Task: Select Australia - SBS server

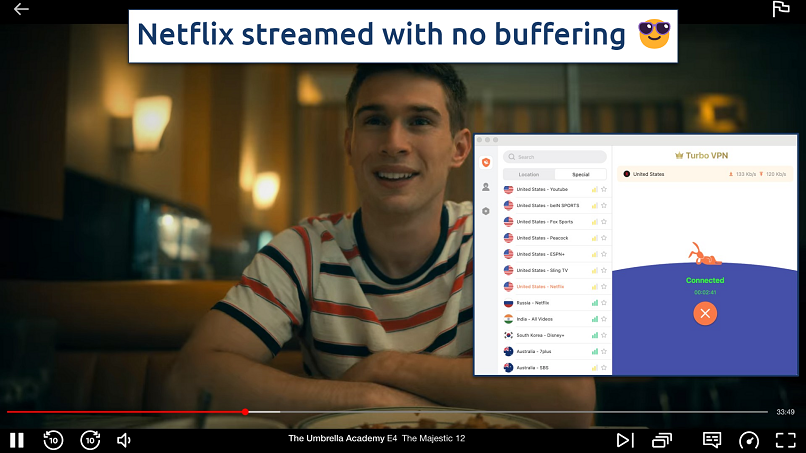Action: pos(555,368)
